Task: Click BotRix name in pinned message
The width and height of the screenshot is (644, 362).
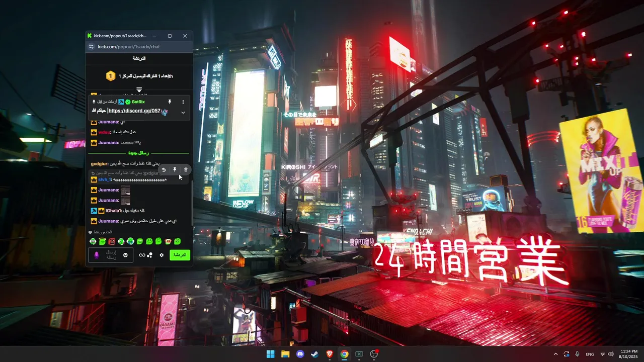Action: pos(138,102)
